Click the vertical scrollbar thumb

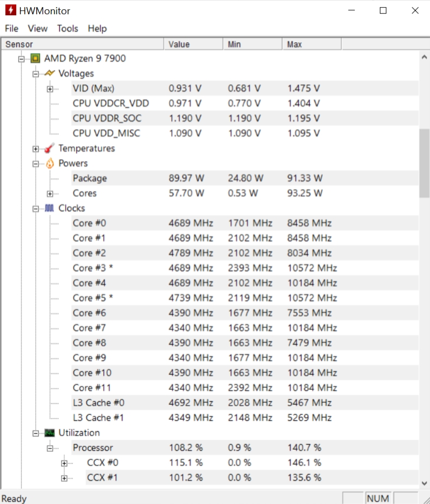[x=424, y=163]
